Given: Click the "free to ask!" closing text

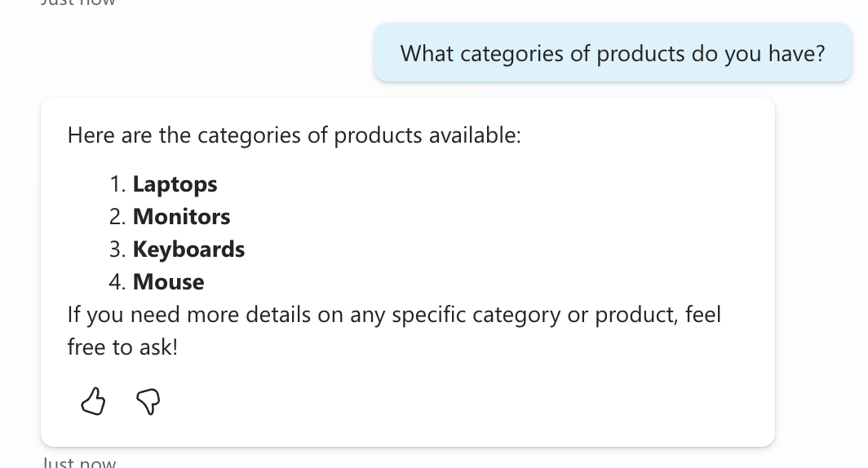Looking at the screenshot, I should [122, 347].
